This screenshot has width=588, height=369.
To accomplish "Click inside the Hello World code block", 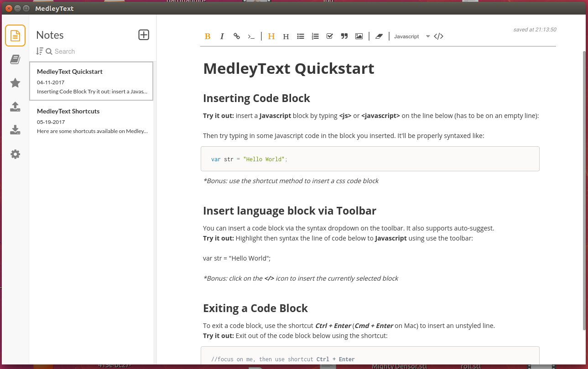I will pos(370,159).
